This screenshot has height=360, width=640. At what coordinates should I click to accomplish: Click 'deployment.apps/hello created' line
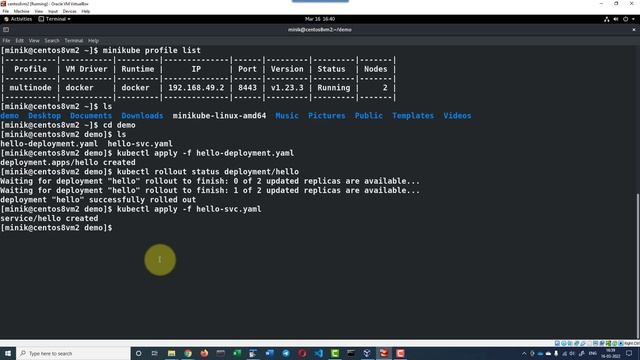[x=68, y=162]
